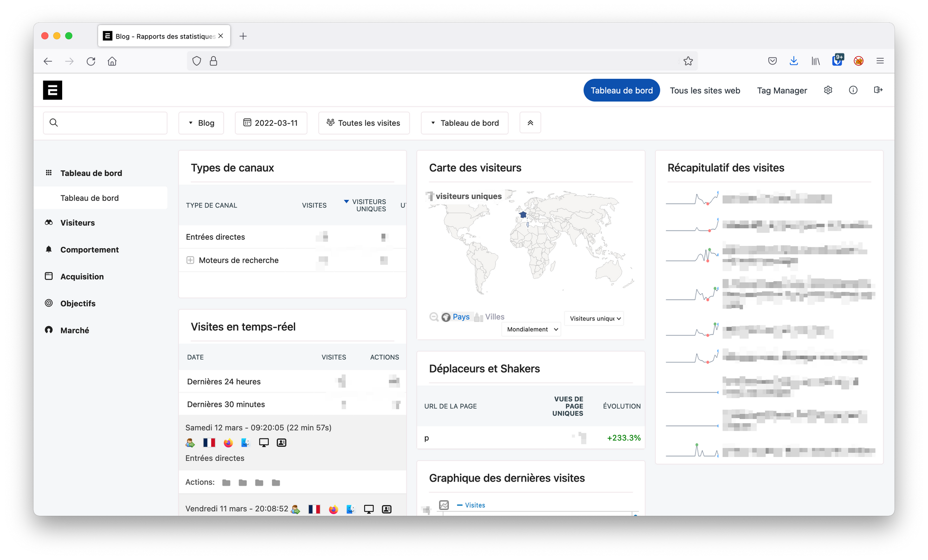
Task: Open the Mondialement region dropdown
Action: click(x=532, y=329)
